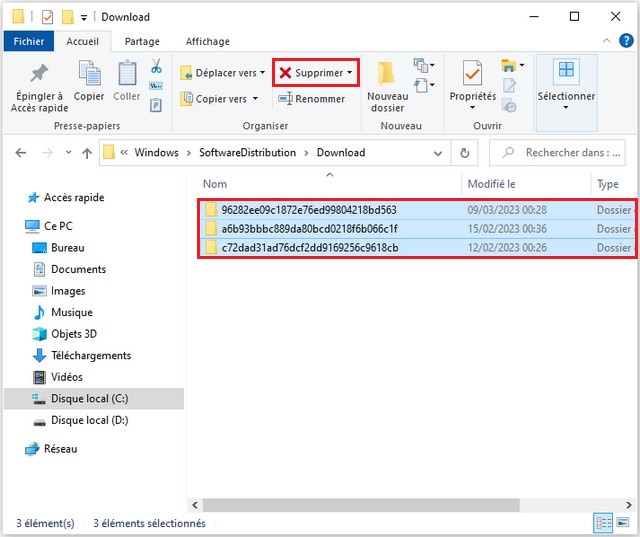Sort by the Nom column header
The width and height of the screenshot is (640, 537).
215,184
